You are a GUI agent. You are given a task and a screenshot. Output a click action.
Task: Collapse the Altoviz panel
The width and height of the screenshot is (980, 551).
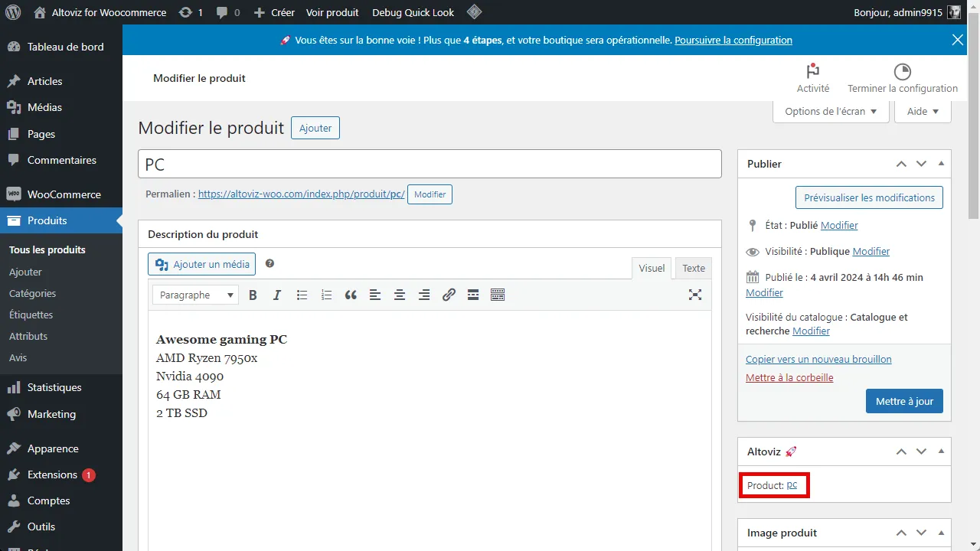[x=941, y=452]
